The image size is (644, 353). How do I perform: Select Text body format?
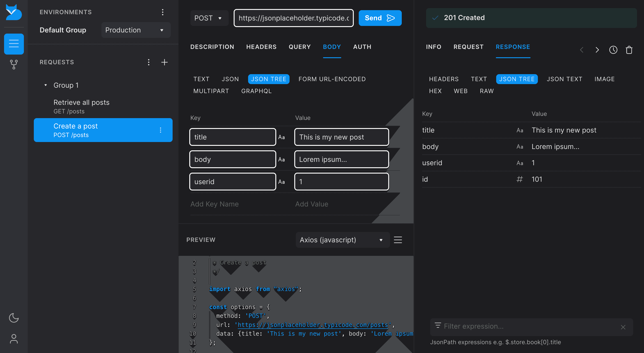[201, 79]
